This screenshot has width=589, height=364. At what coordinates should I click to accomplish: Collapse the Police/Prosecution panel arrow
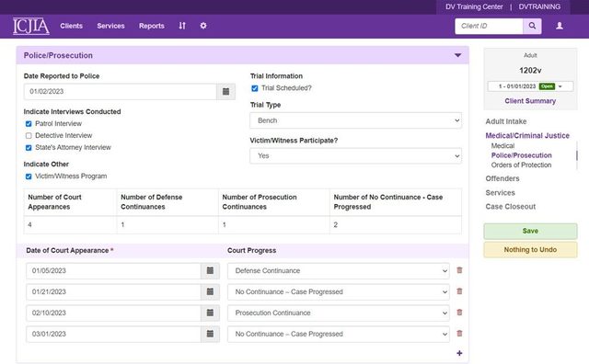click(x=457, y=55)
